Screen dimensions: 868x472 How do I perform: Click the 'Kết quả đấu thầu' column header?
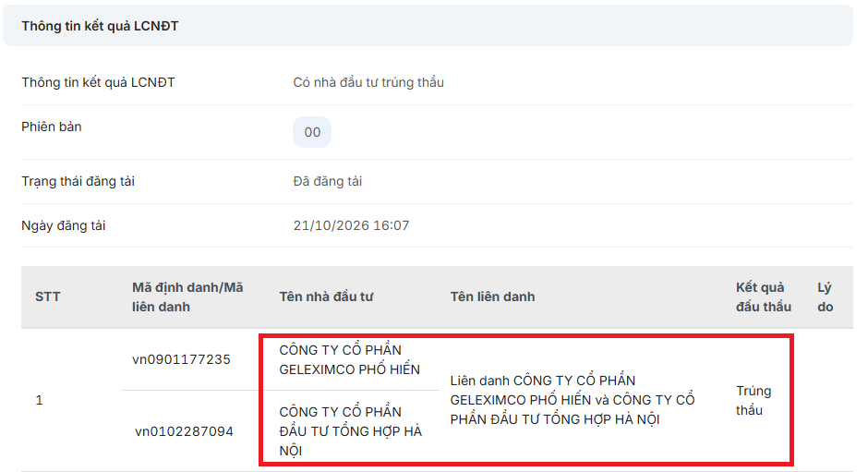point(763,297)
